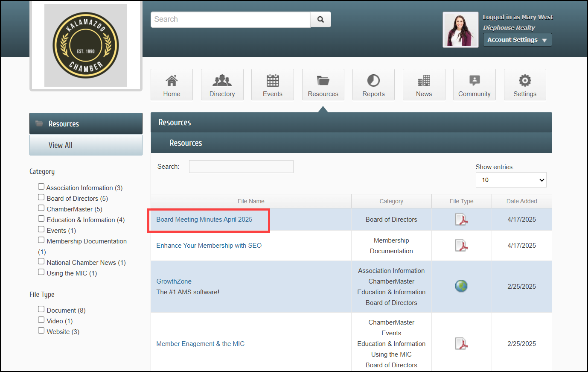Tick the Video file type checkbox
This screenshot has width=588, height=372.
pos(41,320)
